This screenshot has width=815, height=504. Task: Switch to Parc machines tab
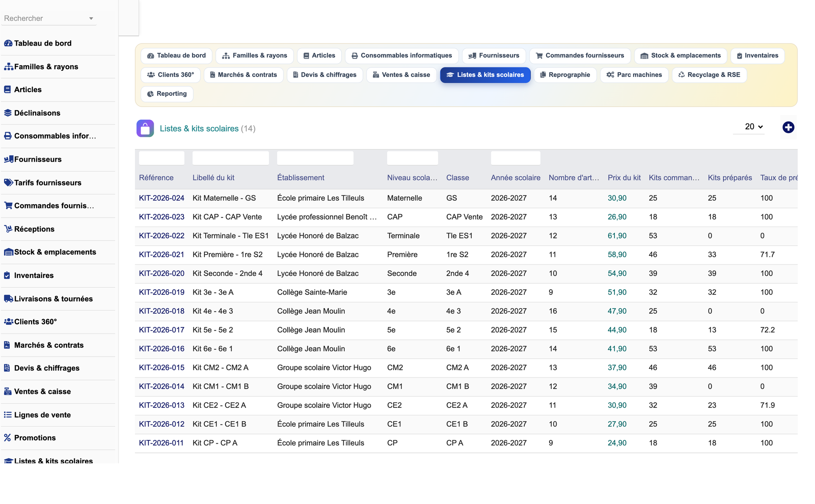pyautogui.click(x=634, y=75)
